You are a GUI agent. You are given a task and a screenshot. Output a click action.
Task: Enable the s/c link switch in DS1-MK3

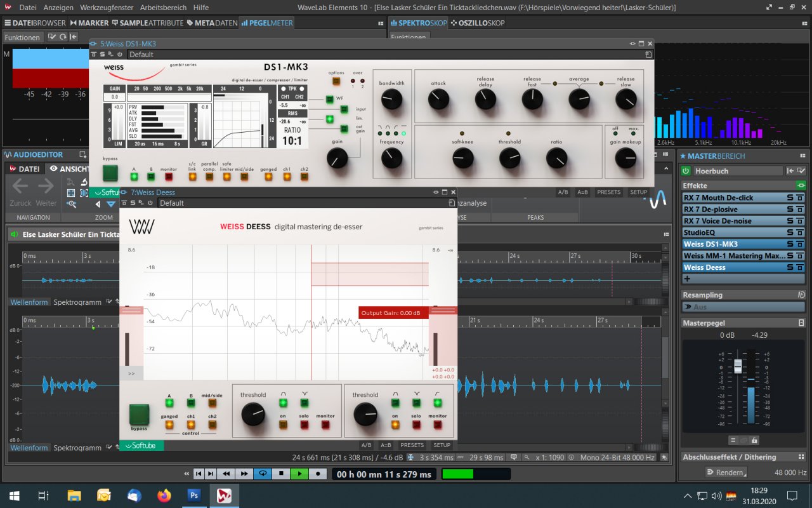tap(192, 177)
